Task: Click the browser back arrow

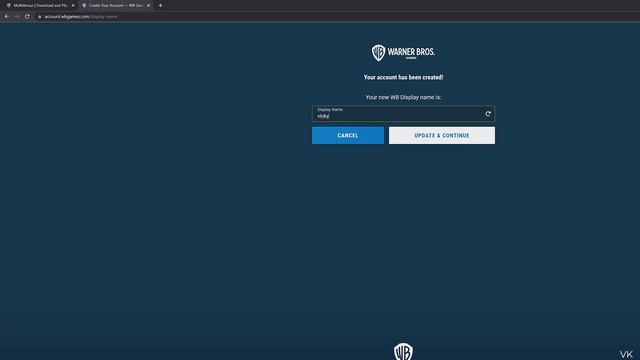Action: click(x=7, y=16)
